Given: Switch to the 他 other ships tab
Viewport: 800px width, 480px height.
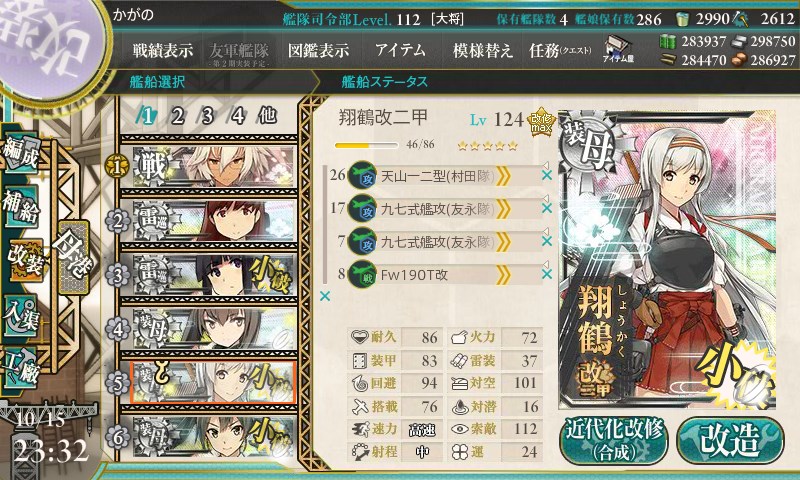Looking at the screenshot, I should tap(267, 116).
